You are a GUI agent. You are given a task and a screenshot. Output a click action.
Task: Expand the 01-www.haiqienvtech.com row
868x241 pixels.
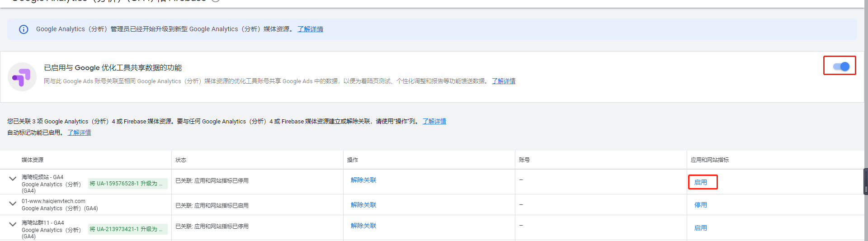tap(13, 203)
